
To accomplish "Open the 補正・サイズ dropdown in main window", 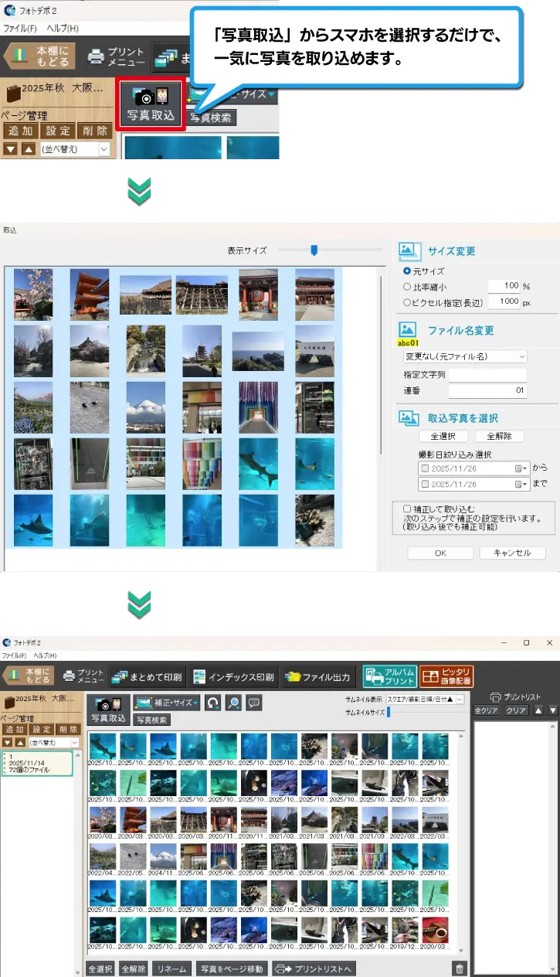I will [167, 703].
